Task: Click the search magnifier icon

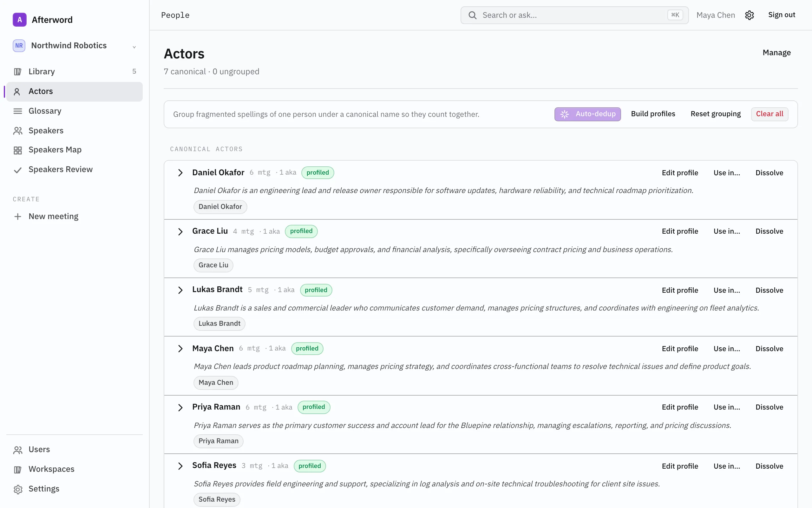Action: pyautogui.click(x=472, y=15)
